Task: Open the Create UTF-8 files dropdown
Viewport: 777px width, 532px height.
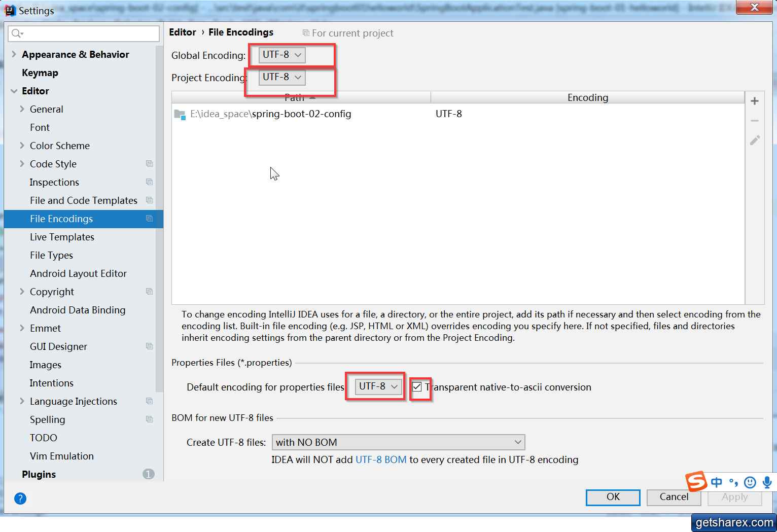Action: [x=398, y=442]
